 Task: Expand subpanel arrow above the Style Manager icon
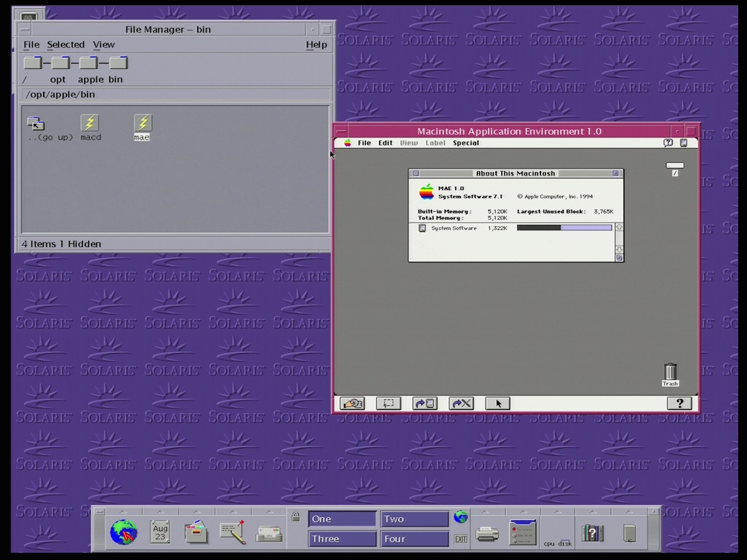522,512
